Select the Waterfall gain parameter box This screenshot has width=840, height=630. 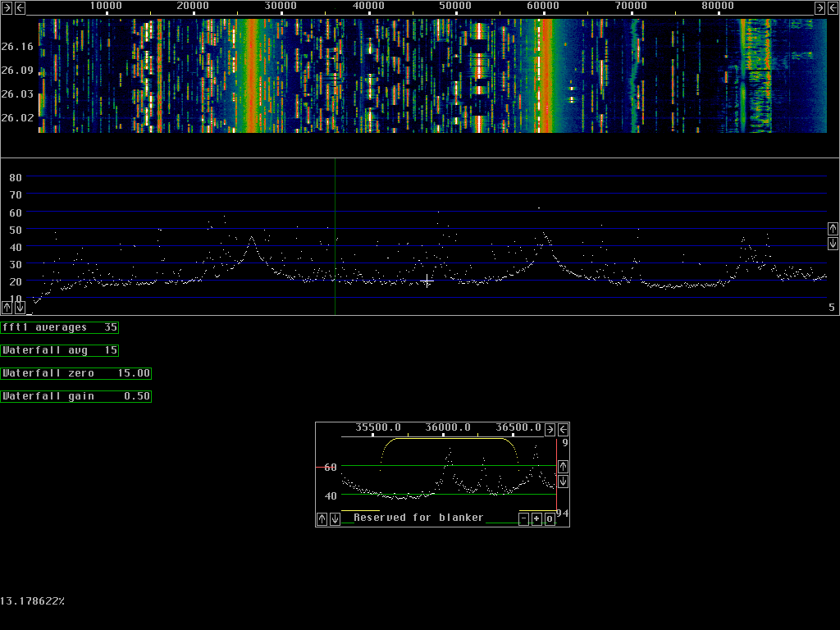point(76,396)
